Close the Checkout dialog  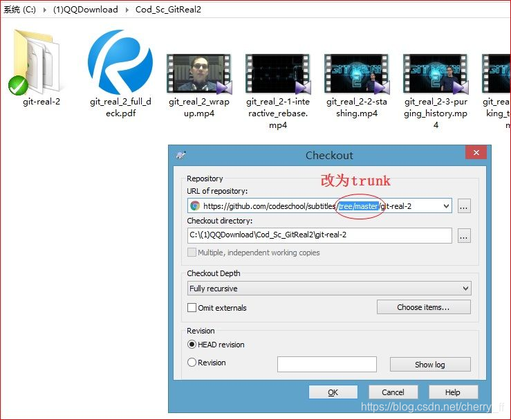tap(476, 152)
